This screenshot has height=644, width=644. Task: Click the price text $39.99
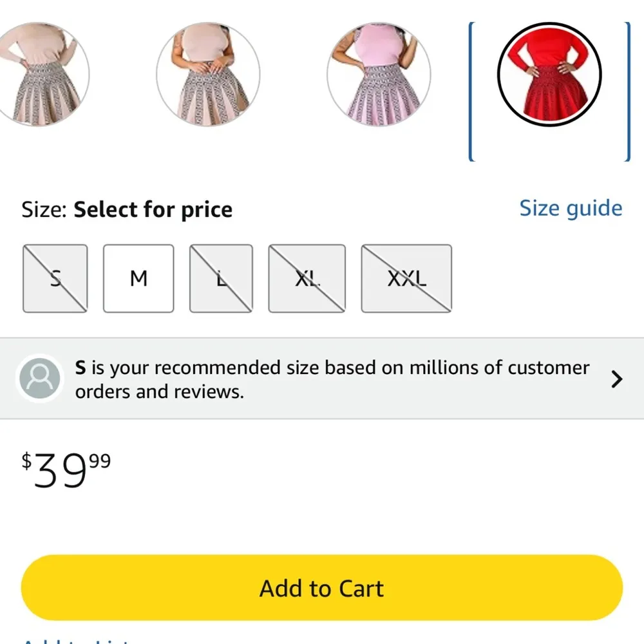64,470
